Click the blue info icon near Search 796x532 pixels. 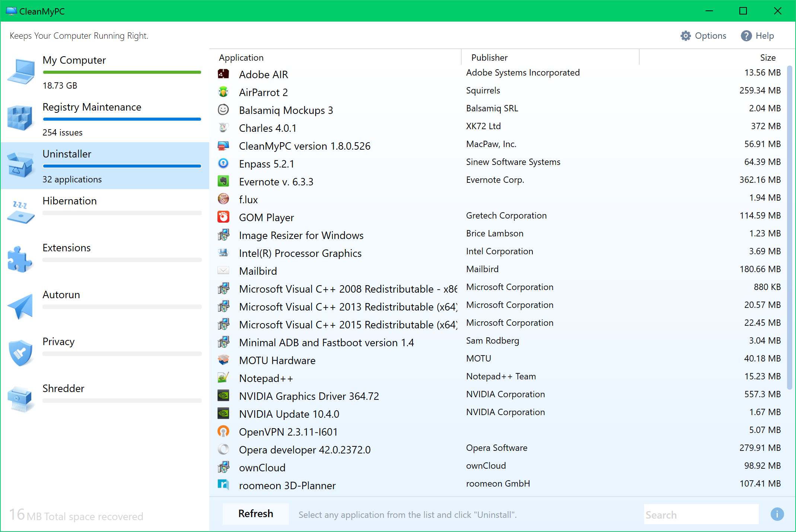coord(777,514)
